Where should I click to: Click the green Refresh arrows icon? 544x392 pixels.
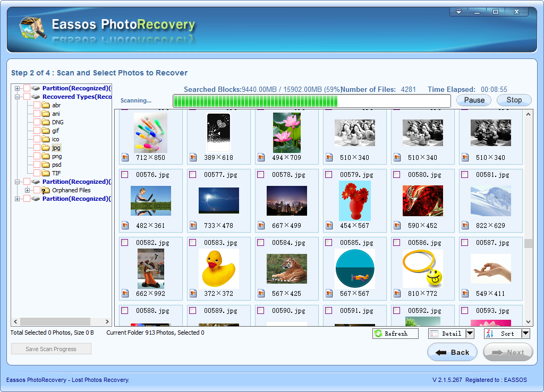pos(378,334)
